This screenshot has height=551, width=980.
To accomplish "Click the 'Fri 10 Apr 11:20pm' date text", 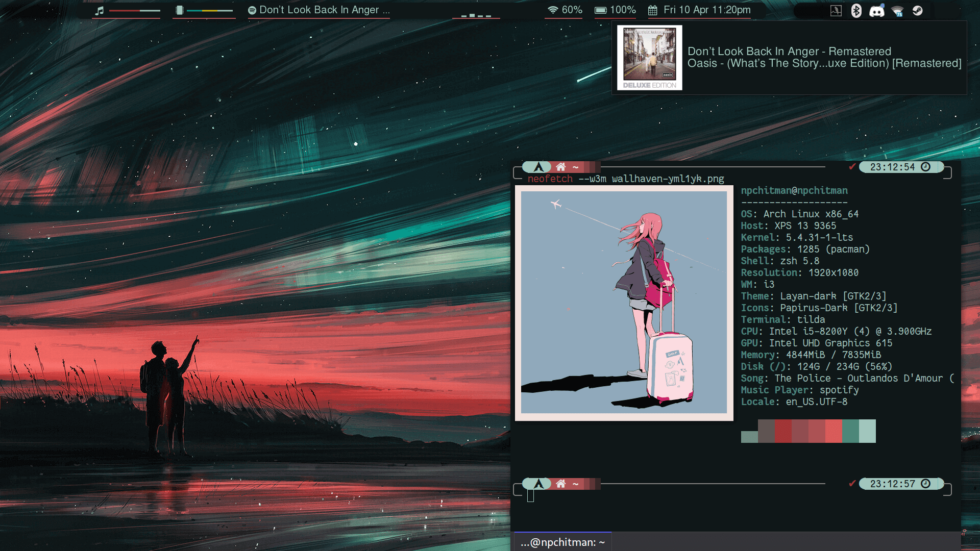I will (707, 10).
